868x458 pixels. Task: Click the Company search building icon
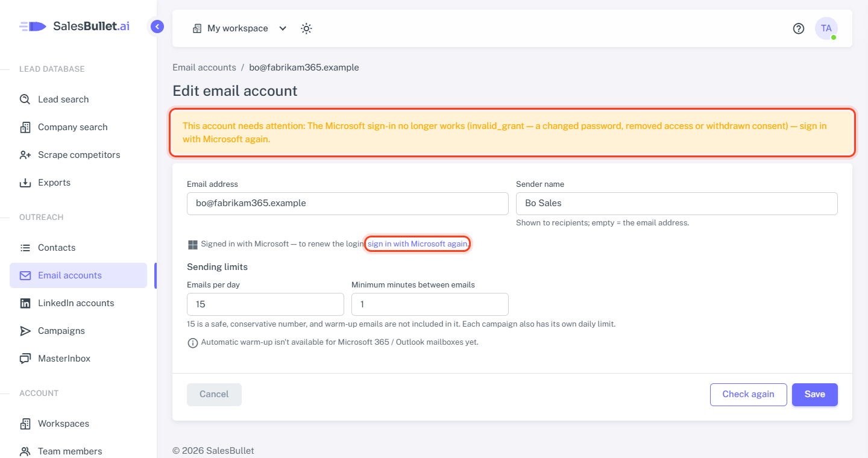coord(25,127)
